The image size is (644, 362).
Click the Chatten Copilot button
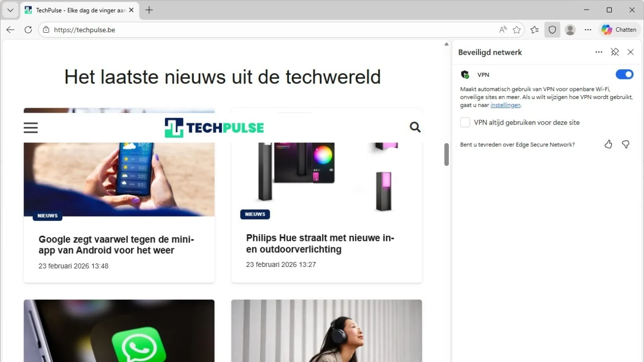[619, 30]
